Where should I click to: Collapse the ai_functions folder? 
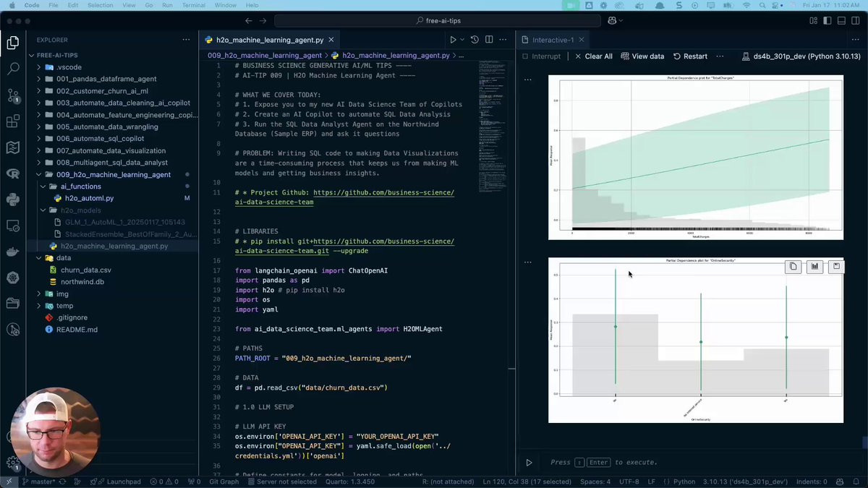(x=112, y=186)
